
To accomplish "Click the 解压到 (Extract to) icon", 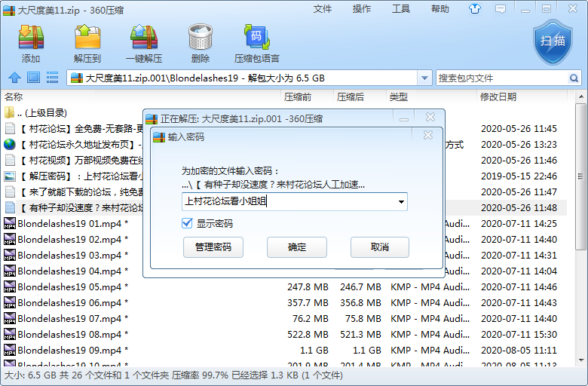I will point(87,37).
